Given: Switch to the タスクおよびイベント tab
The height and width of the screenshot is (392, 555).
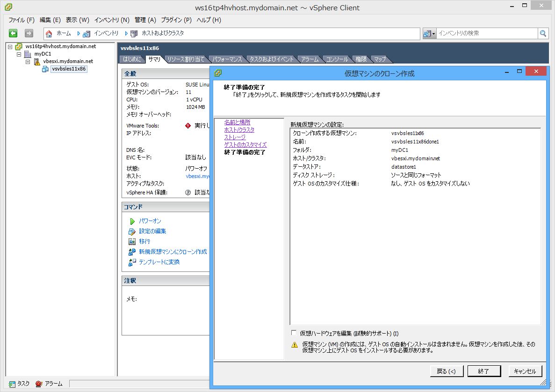Looking at the screenshot, I should click(x=272, y=59).
